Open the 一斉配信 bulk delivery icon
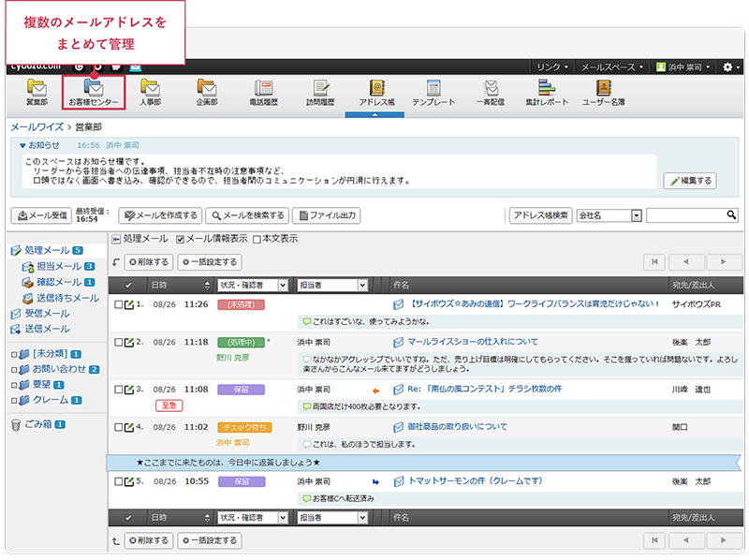Screen dimensions: 749x560 pos(490,91)
